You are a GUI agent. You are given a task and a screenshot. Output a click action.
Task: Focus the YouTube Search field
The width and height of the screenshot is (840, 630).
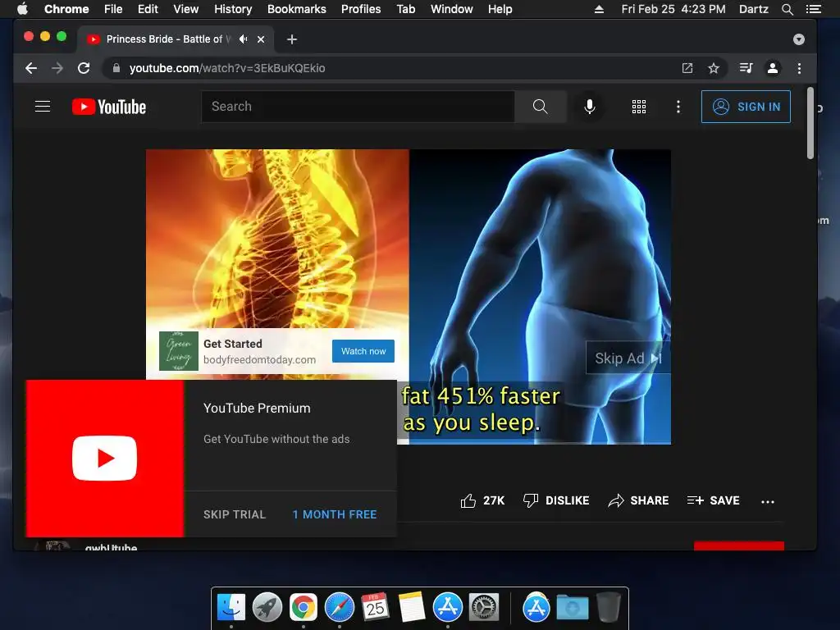[x=358, y=107]
